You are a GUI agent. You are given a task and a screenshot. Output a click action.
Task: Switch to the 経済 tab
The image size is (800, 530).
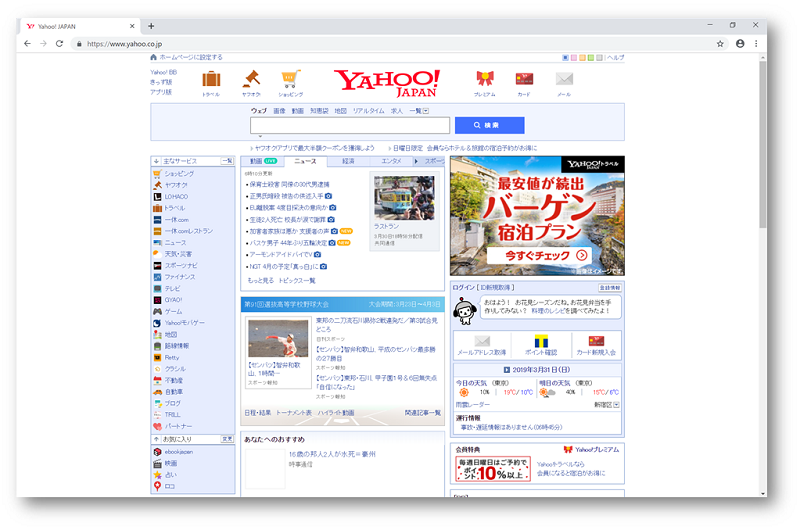tap(348, 161)
